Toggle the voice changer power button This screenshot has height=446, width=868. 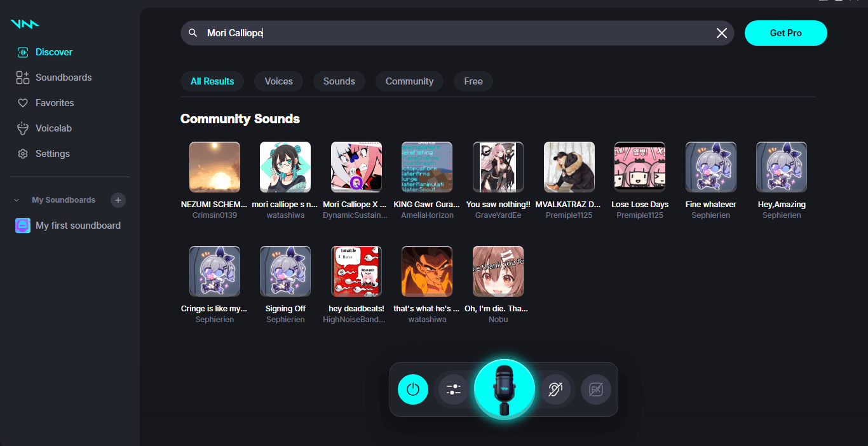413,389
